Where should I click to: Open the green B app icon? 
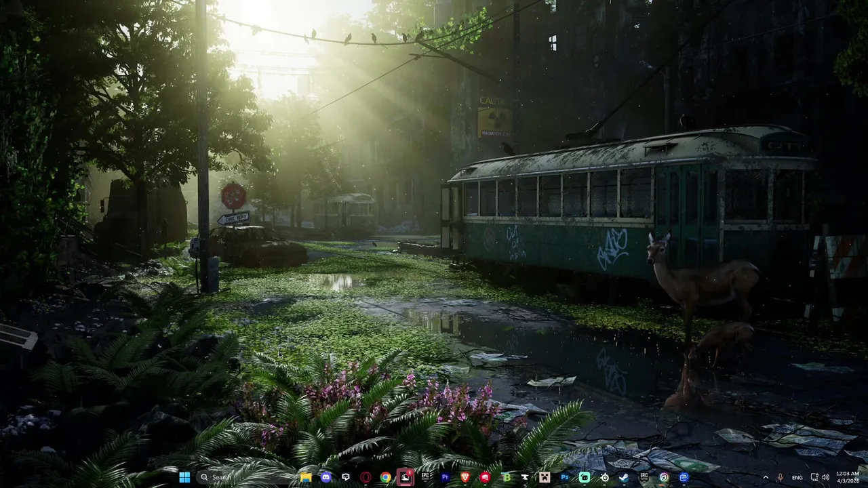506,477
